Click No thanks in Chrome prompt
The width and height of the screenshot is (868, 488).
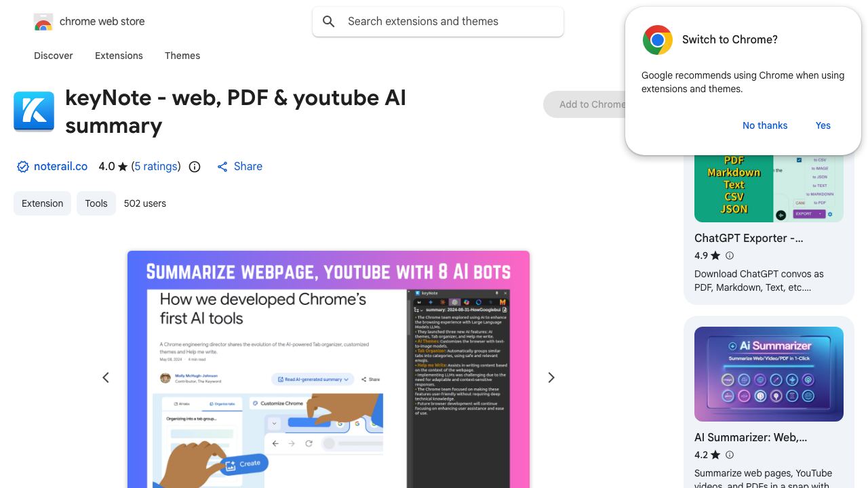point(765,125)
